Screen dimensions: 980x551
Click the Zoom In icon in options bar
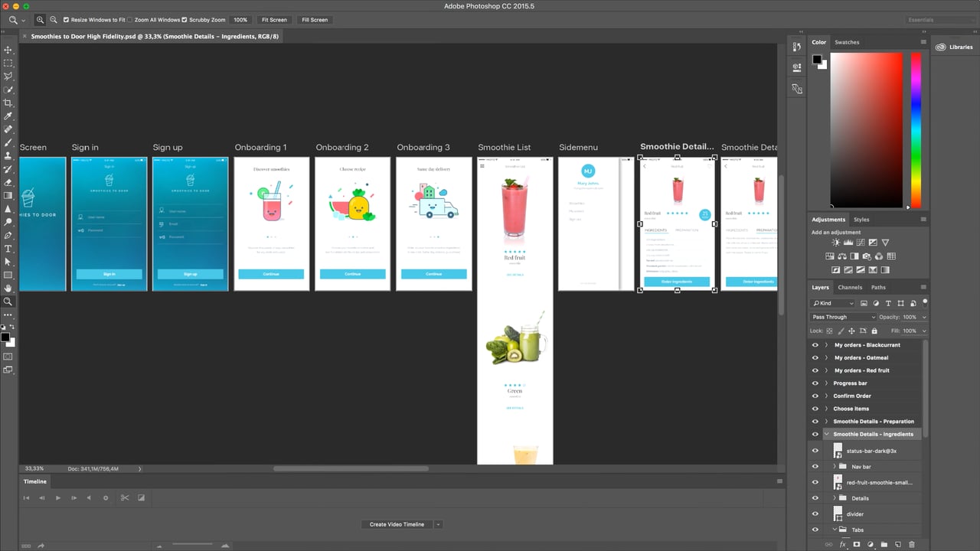41,20
